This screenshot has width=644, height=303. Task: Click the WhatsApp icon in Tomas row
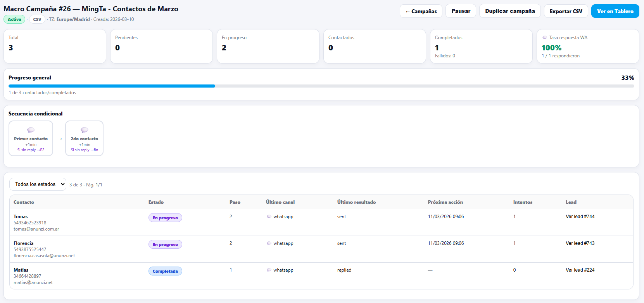click(x=269, y=217)
